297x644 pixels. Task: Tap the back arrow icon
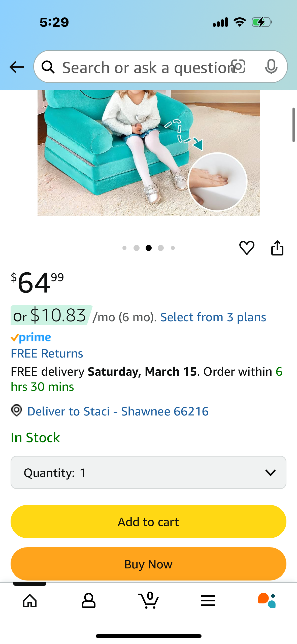(x=17, y=67)
